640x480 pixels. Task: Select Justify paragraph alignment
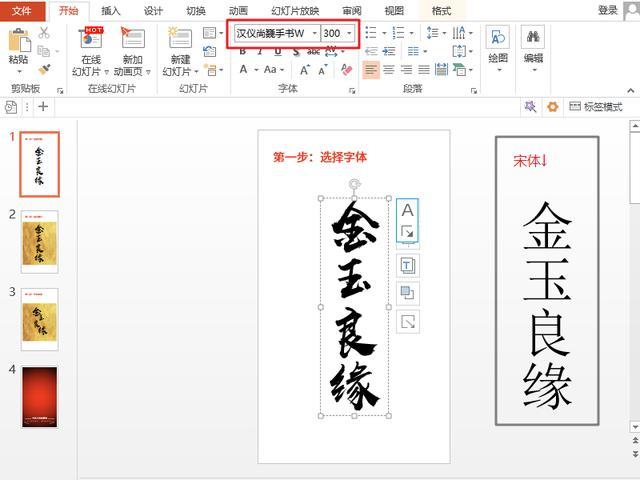pyautogui.click(x=424, y=70)
